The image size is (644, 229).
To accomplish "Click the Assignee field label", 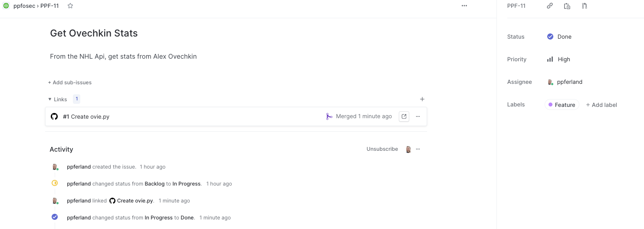I will click(519, 82).
